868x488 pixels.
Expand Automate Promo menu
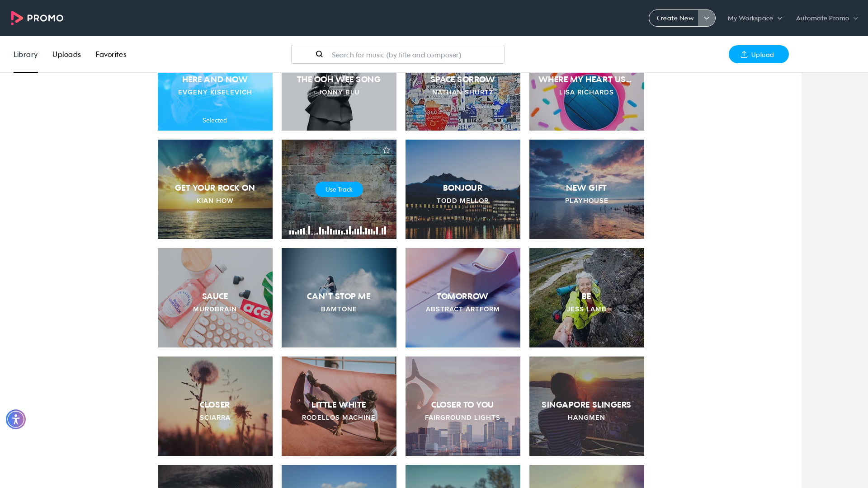(x=827, y=18)
